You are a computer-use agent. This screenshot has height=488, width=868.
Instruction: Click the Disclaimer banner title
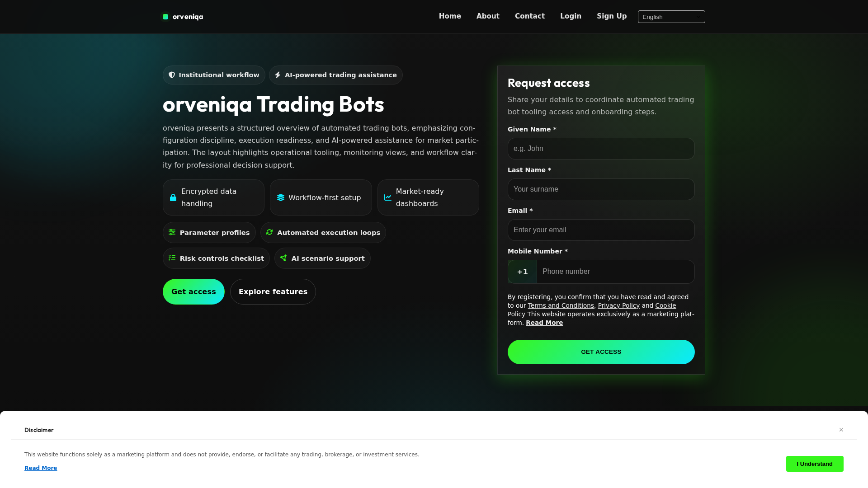click(39, 430)
